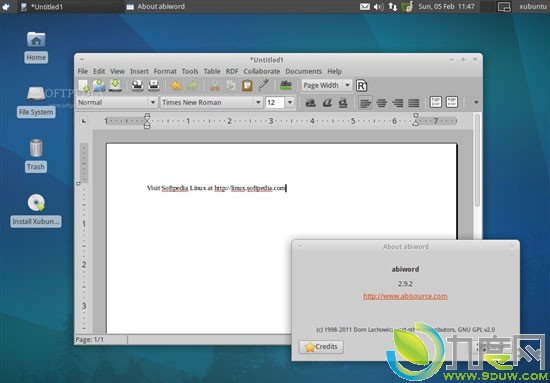This screenshot has width=550, height=383.
Task: Select the File System desktop icon
Action: pos(36,102)
